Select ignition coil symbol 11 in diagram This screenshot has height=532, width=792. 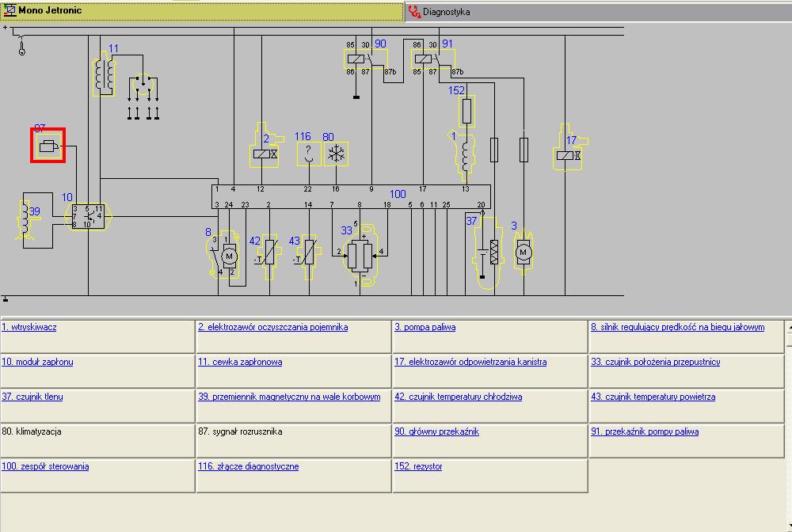point(102,76)
